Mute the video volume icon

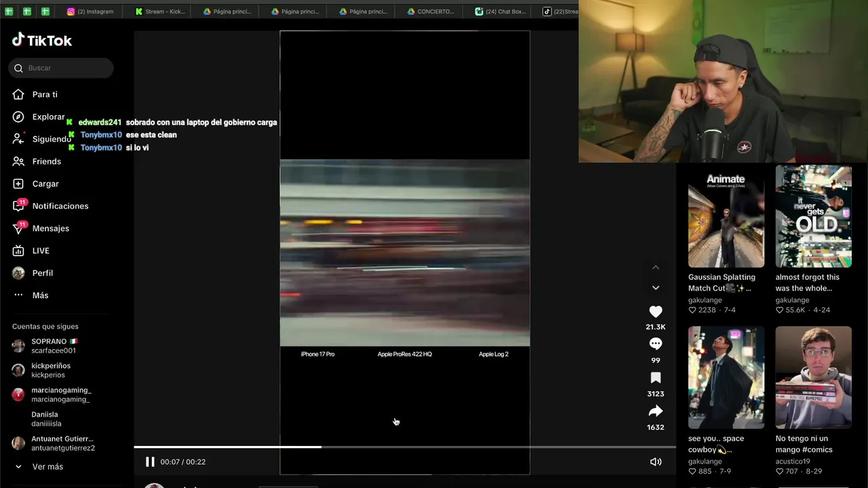pos(656,462)
